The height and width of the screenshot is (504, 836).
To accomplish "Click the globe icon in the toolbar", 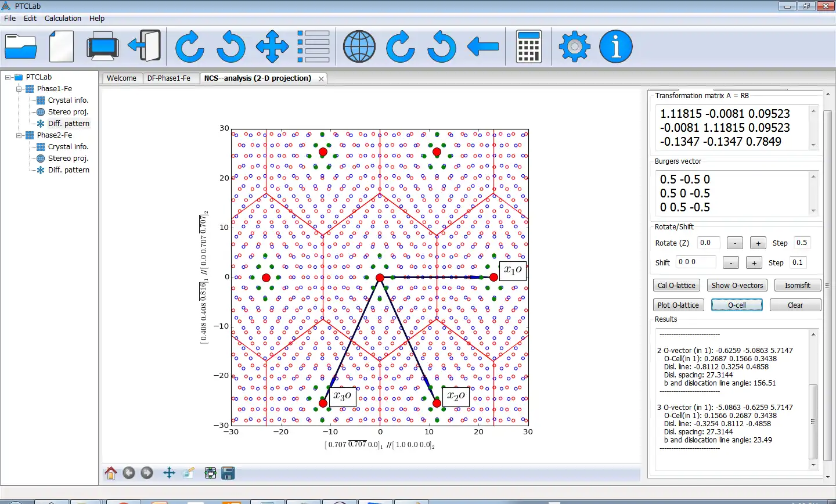I will [359, 46].
